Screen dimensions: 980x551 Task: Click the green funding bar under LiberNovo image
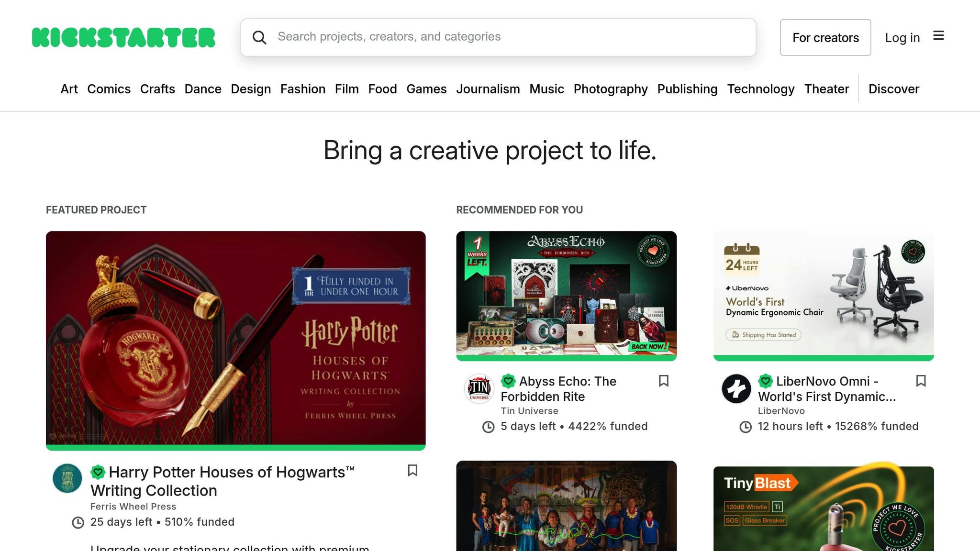pyautogui.click(x=824, y=358)
